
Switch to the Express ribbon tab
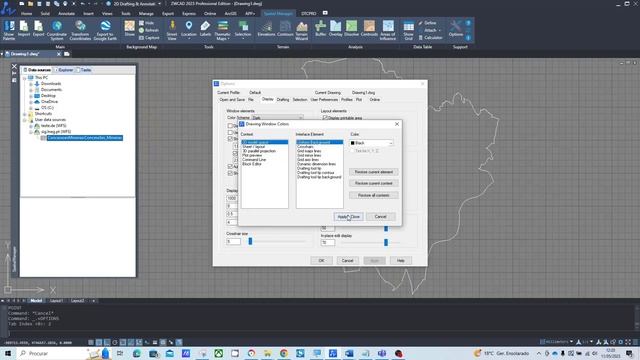point(189,13)
